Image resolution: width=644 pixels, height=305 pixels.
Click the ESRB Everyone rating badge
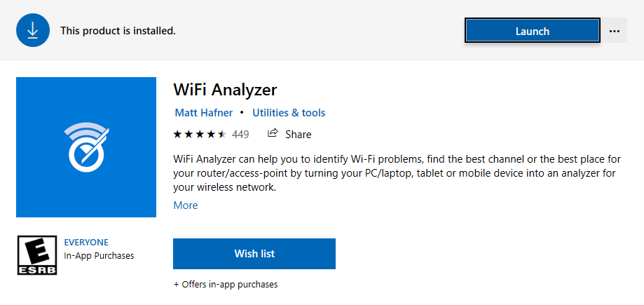37,255
